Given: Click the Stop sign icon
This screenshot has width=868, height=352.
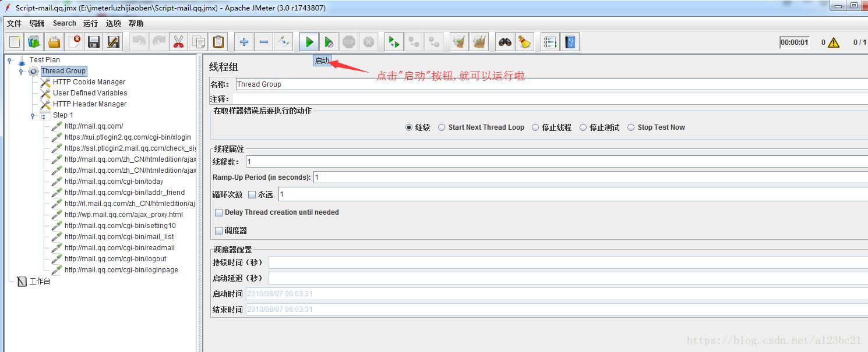Looking at the screenshot, I should click(349, 42).
